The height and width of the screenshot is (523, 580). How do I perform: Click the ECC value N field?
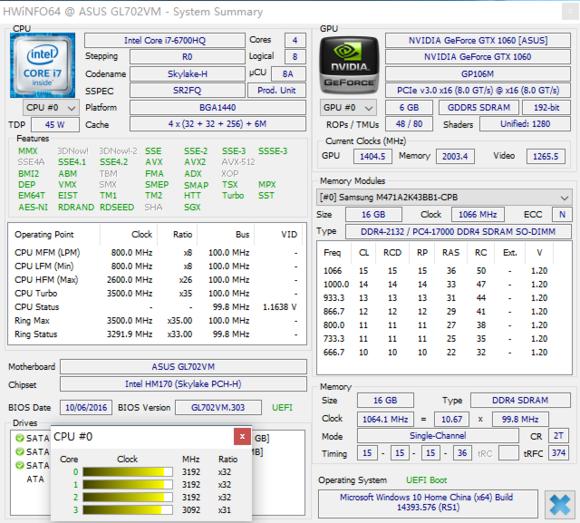coord(562,215)
